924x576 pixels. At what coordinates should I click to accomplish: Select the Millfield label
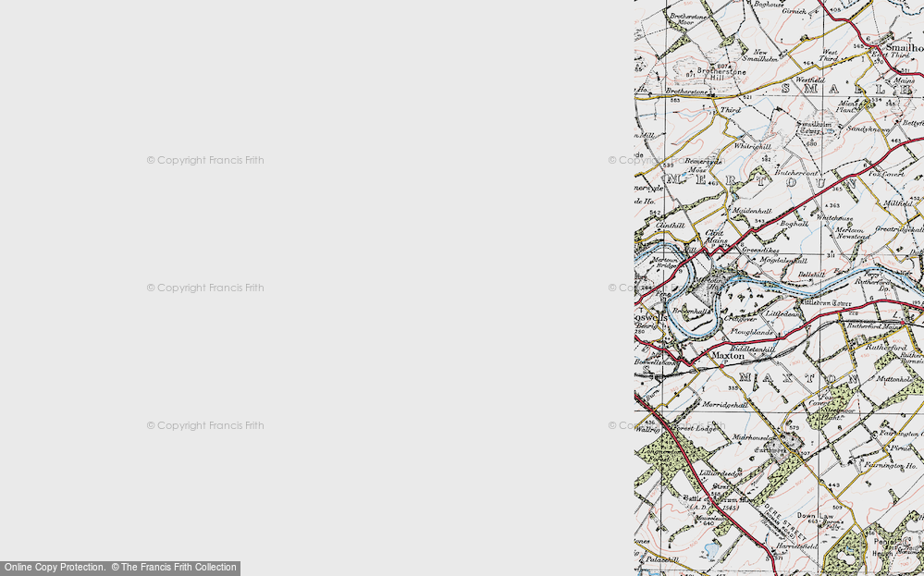coord(898,203)
